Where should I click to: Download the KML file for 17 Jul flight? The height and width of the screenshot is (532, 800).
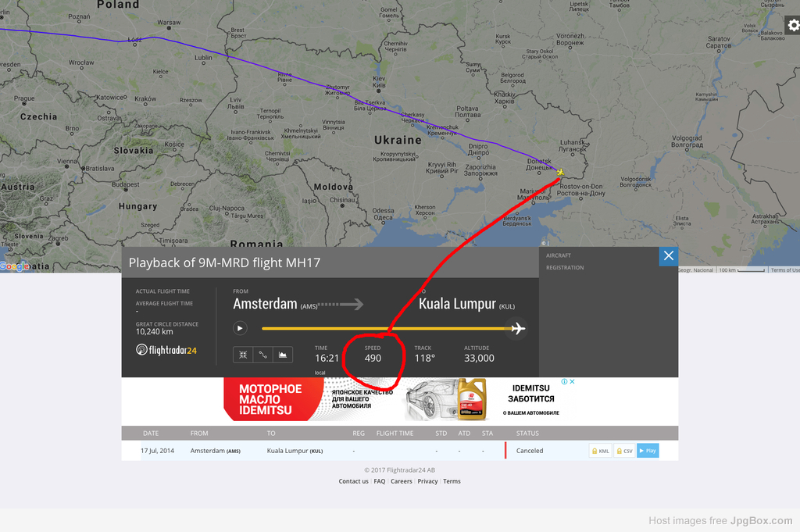click(x=601, y=451)
